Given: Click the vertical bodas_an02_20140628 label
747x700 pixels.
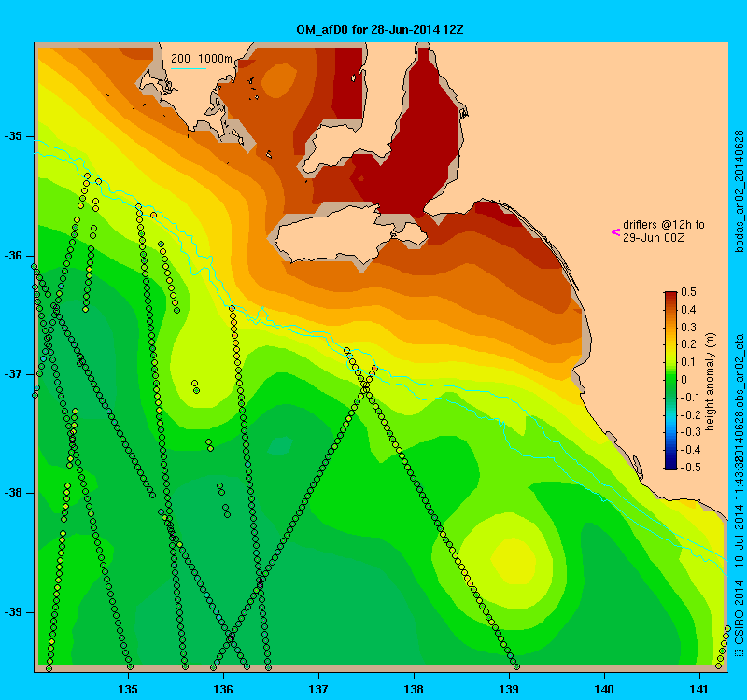Looking at the screenshot, I should pyautogui.click(x=739, y=191).
